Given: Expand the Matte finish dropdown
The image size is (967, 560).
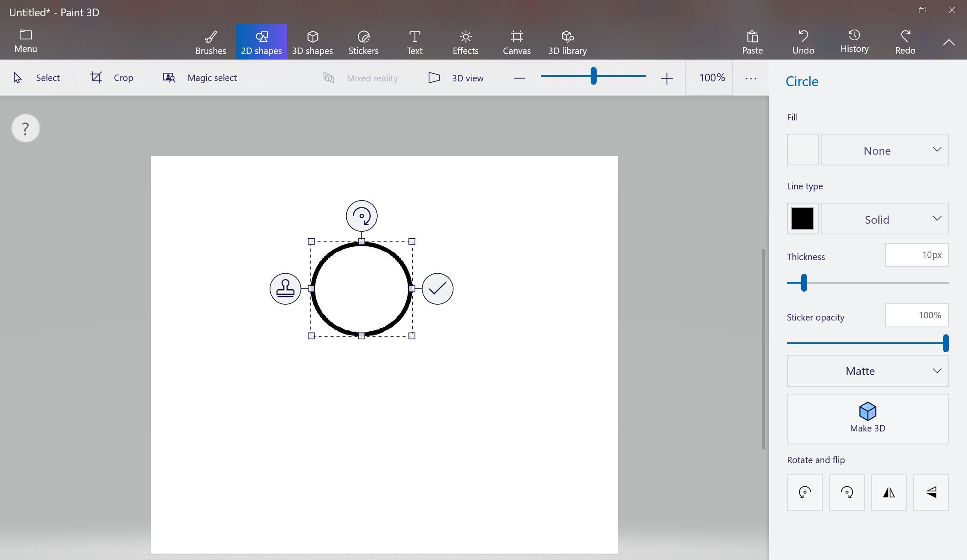Looking at the screenshot, I should [x=867, y=371].
